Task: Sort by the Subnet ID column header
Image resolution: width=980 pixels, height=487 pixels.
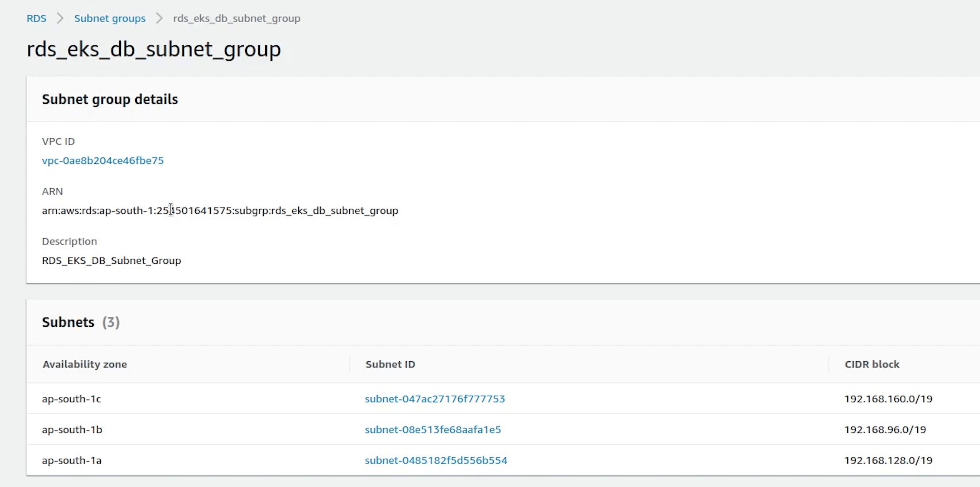Action: click(390, 364)
